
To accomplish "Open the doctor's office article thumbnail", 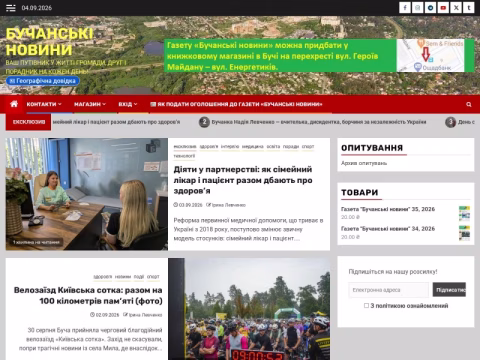I will click(x=87, y=194).
